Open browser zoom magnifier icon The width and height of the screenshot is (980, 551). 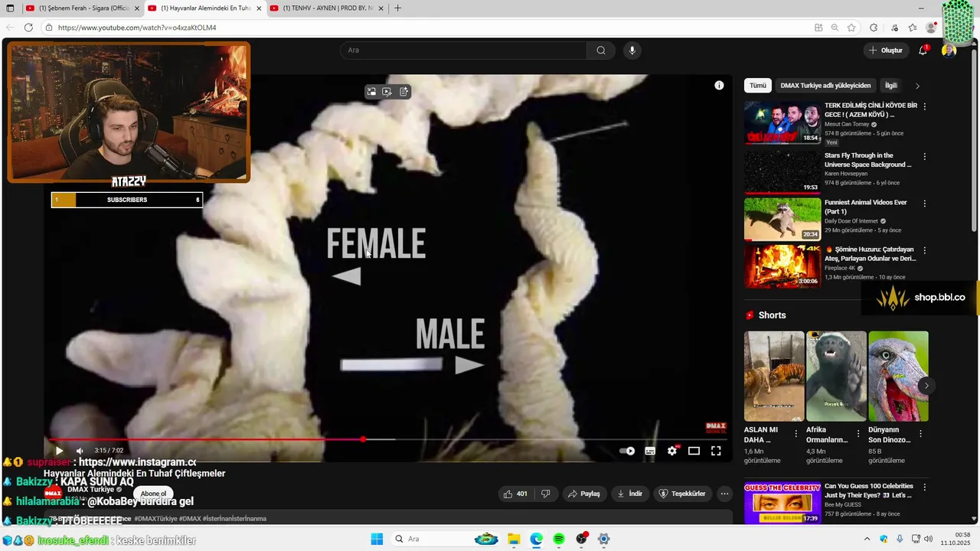click(x=835, y=28)
